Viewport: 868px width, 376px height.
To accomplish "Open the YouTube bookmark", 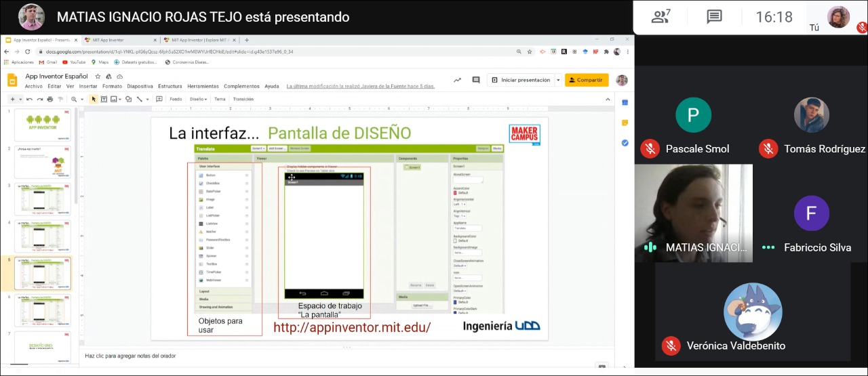I will 75,62.
